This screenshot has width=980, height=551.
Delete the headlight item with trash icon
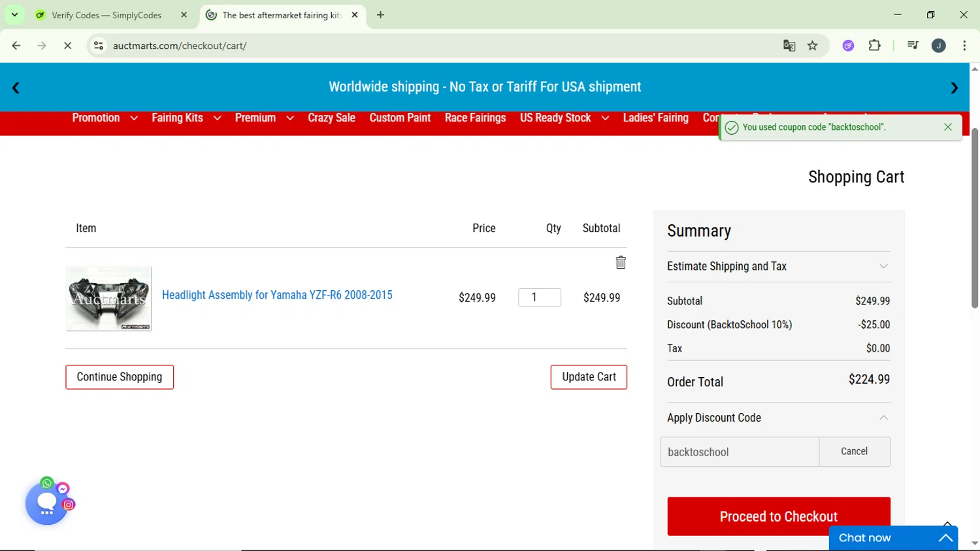[x=621, y=262]
